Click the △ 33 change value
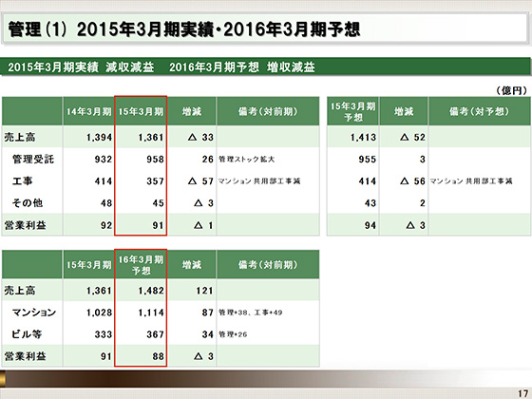The image size is (532, 399). 200,138
